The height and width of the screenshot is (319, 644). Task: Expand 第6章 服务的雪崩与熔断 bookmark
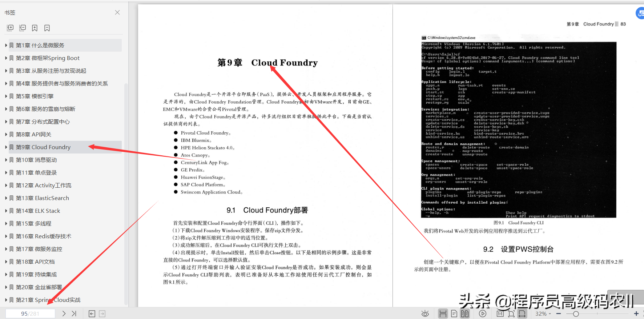[6, 109]
